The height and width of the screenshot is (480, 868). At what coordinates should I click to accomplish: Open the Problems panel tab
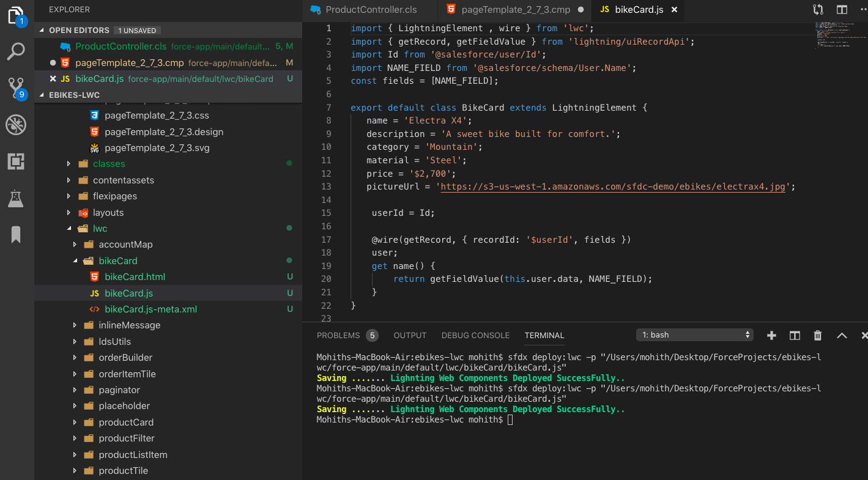tap(338, 335)
